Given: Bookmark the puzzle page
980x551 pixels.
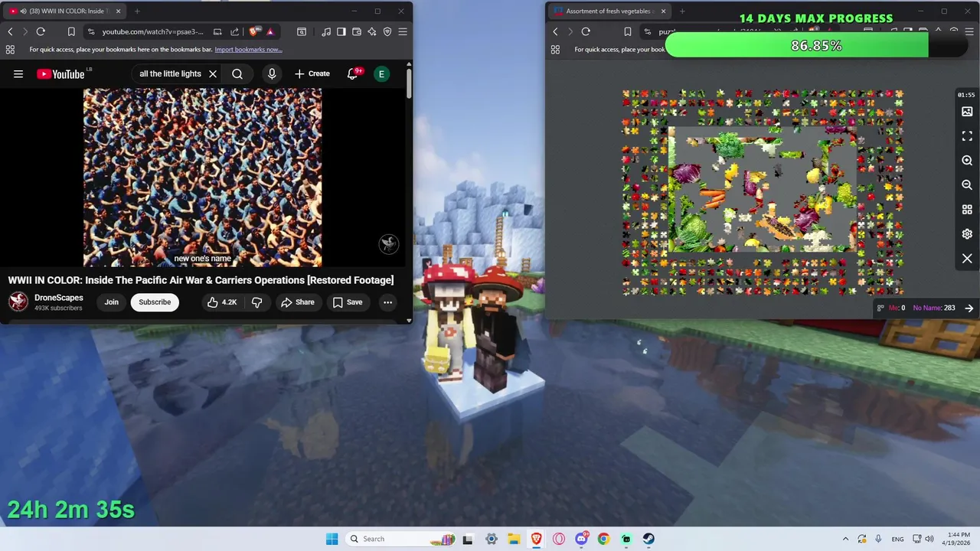Looking at the screenshot, I should (x=627, y=31).
